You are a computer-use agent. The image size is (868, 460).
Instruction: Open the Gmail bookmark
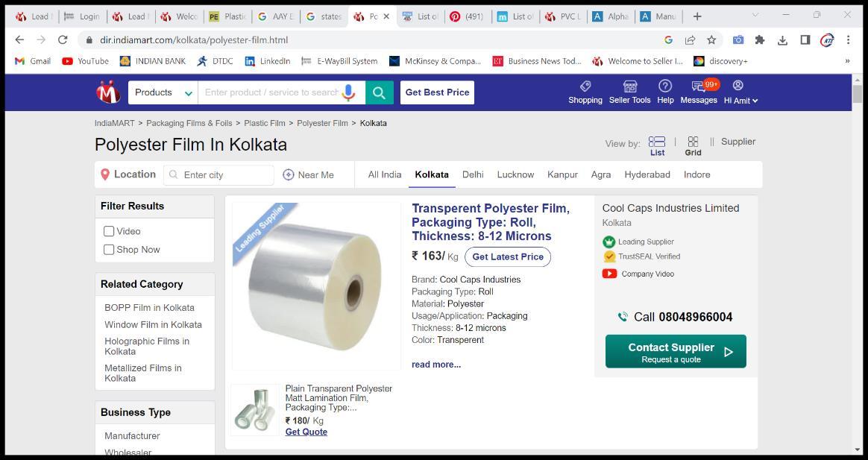33,61
